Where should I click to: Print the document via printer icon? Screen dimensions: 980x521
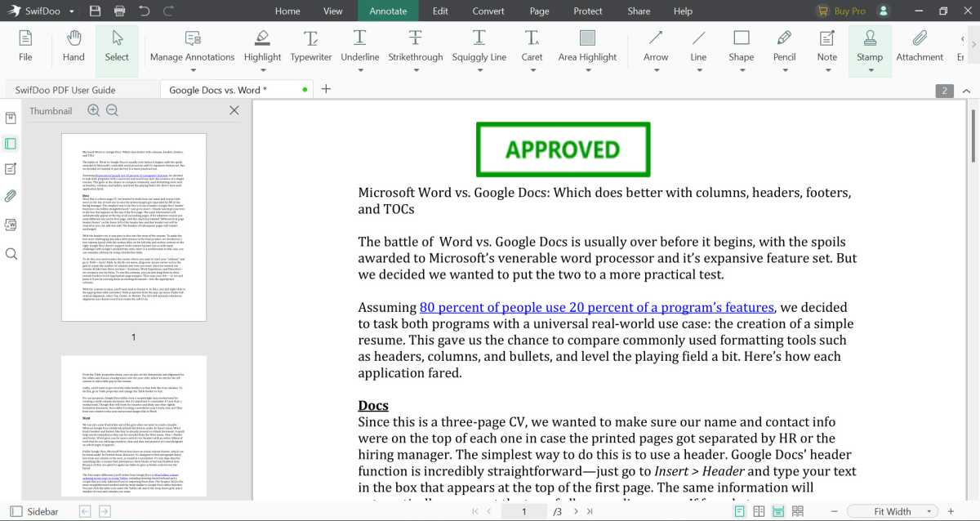[120, 11]
